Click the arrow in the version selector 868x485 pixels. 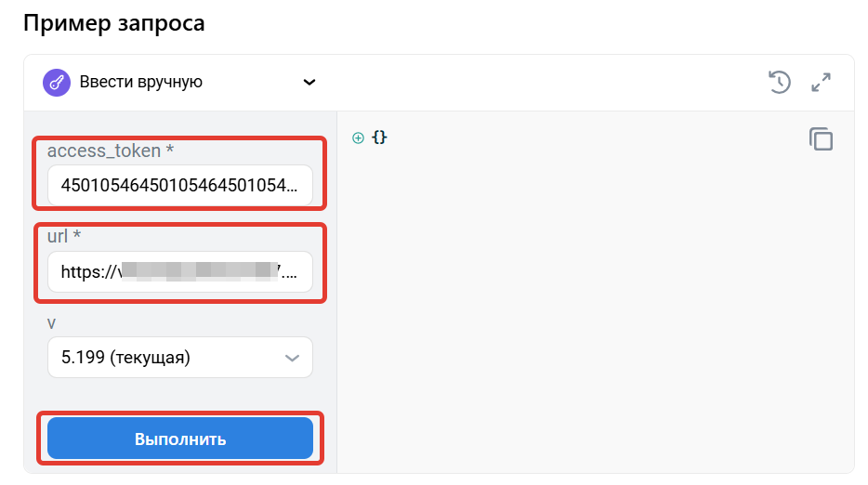tap(292, 358)
